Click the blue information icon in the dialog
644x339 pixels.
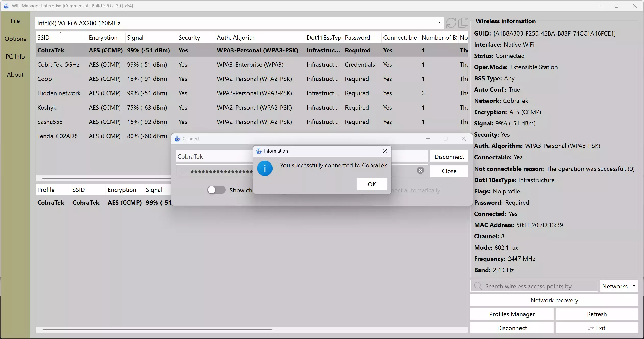[265, 168]
